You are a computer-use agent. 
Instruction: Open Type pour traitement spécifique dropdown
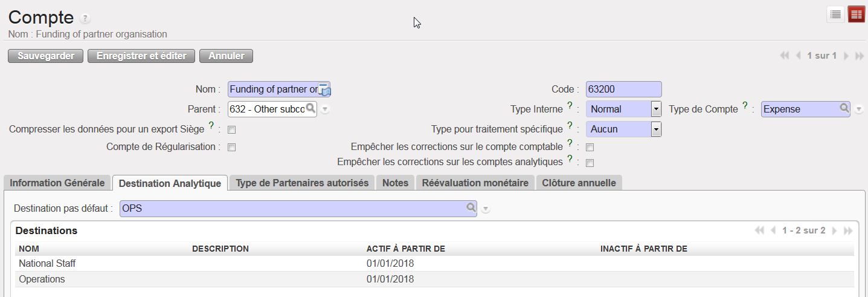pyautogui.click(x=656, y=129)
